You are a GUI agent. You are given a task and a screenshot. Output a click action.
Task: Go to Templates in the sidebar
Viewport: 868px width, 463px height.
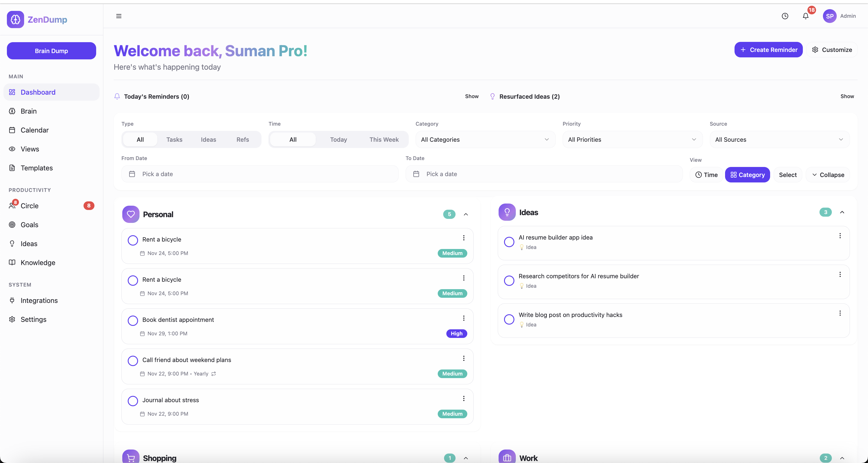point(36,168)
